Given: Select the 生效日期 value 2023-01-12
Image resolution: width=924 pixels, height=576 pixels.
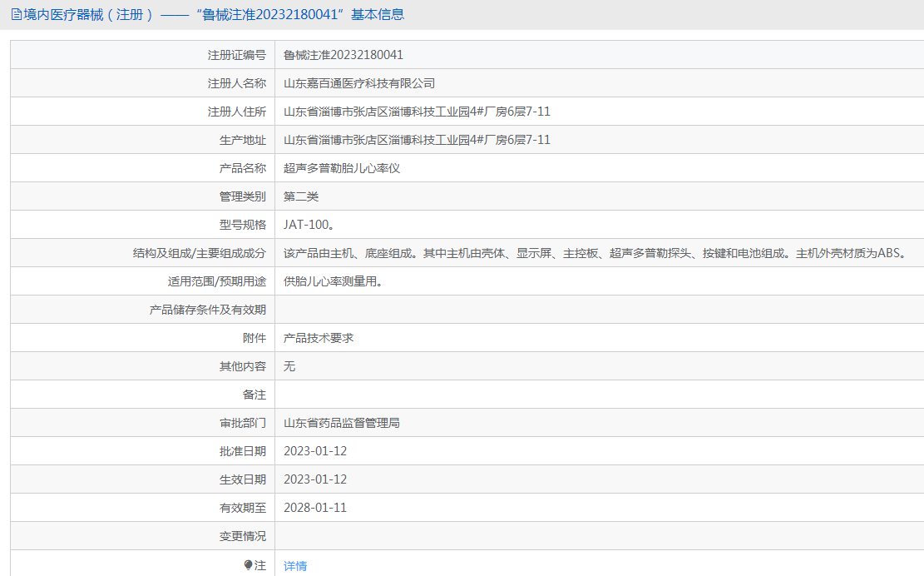Looking at the screenshot, I should point(315,479).
